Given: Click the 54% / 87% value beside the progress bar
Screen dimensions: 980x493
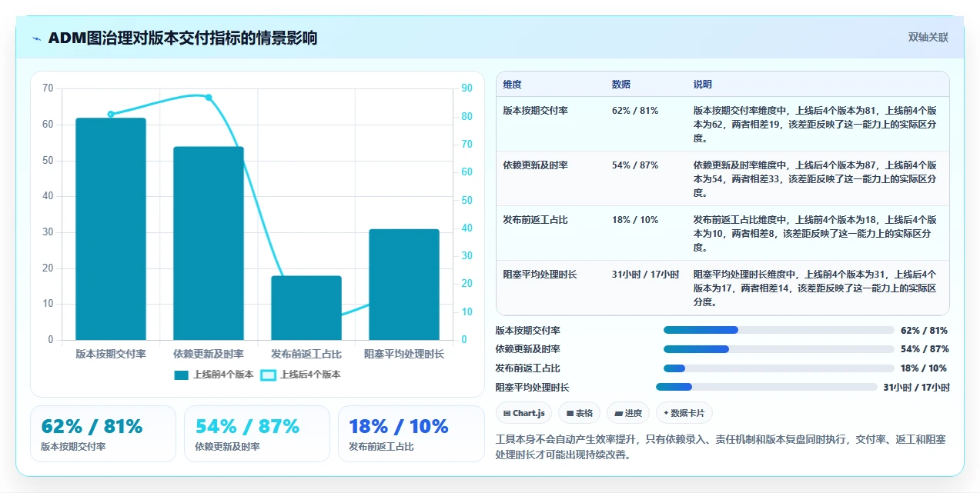Looking at the screenshot, I should tap(924, 349).
